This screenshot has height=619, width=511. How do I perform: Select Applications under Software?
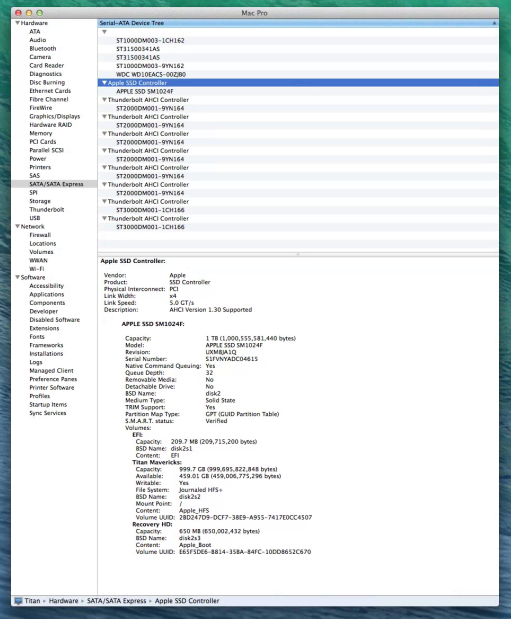(47, 294)
